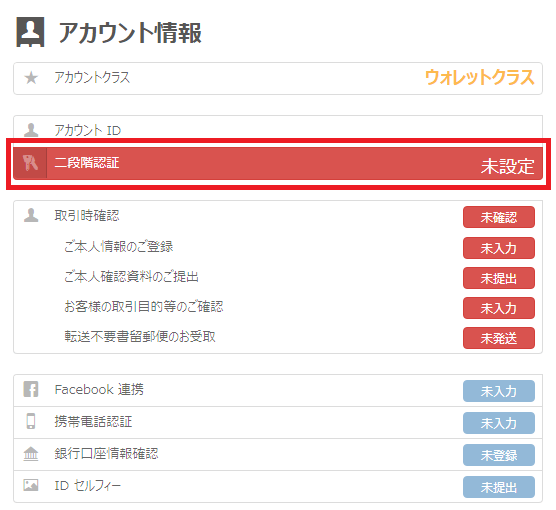Click 未入力 button for ご本人情報のご登録
The height and width of the screenshot is (510, 556).
(499, 248)
